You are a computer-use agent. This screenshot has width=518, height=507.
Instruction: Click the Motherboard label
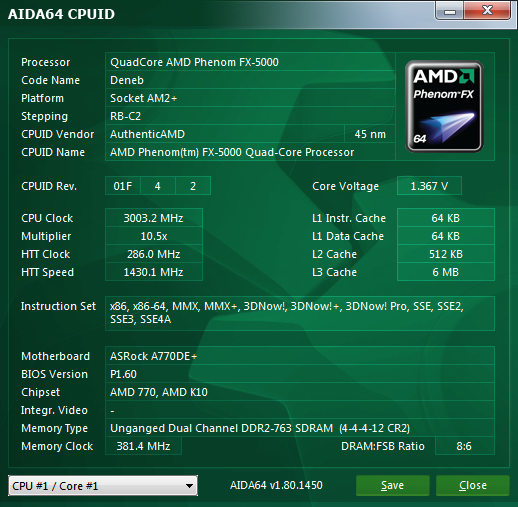tap(56, 356)
